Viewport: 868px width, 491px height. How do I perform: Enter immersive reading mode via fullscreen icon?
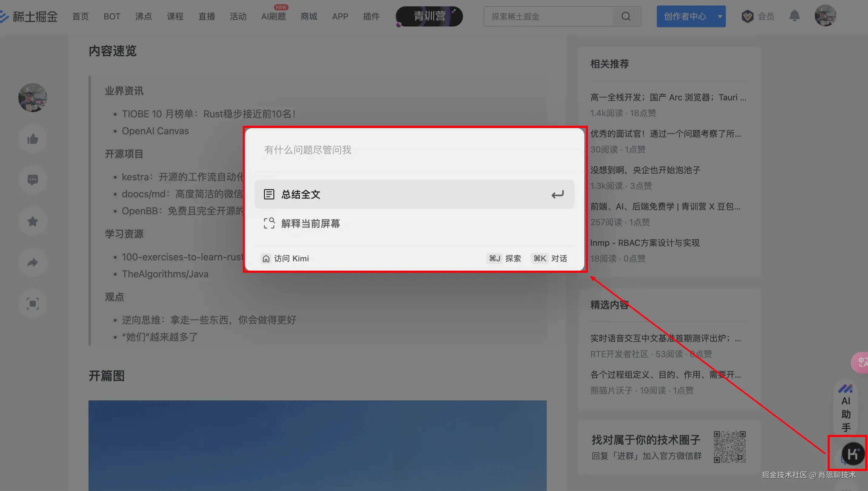tap(33, 303)
